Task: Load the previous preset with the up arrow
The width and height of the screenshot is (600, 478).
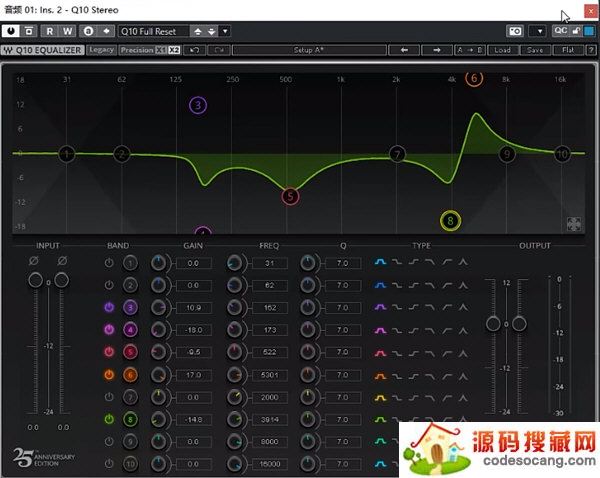Action: click(197, 31)
